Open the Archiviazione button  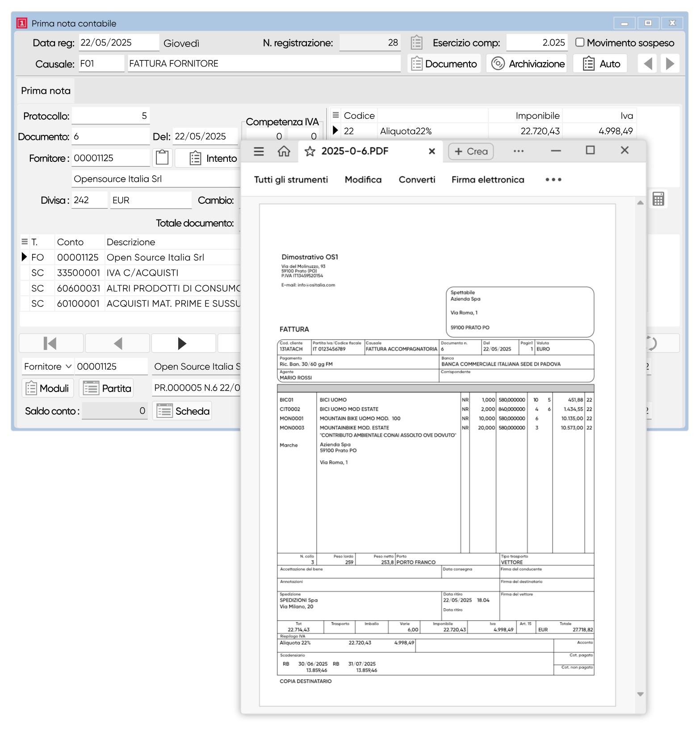(527, 64)
